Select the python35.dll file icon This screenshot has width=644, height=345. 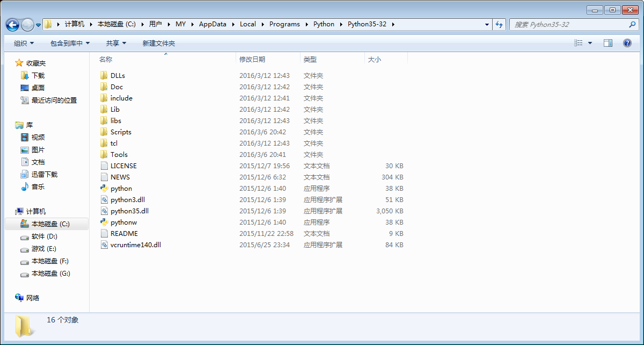tap(105, 211)
